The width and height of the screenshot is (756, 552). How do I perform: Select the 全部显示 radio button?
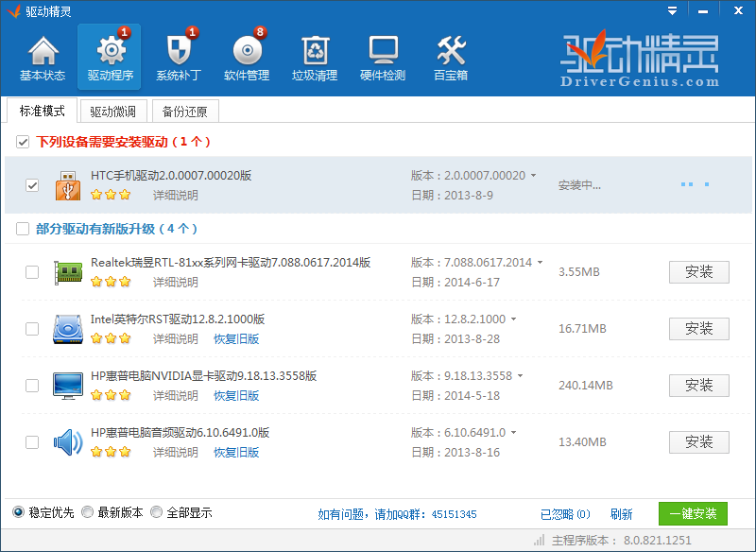(156, 512)
